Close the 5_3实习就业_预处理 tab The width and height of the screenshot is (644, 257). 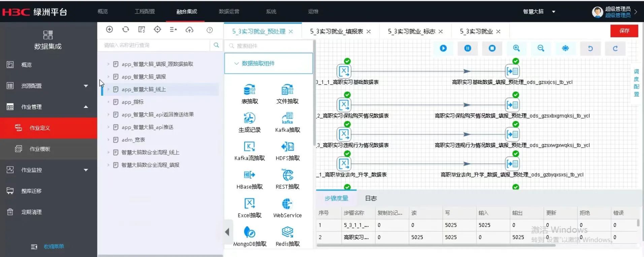point(291,31)
